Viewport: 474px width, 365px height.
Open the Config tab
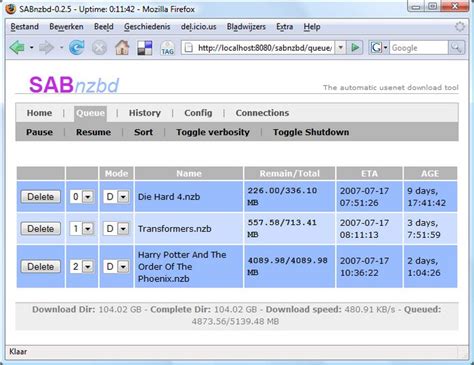coord(198,113)
